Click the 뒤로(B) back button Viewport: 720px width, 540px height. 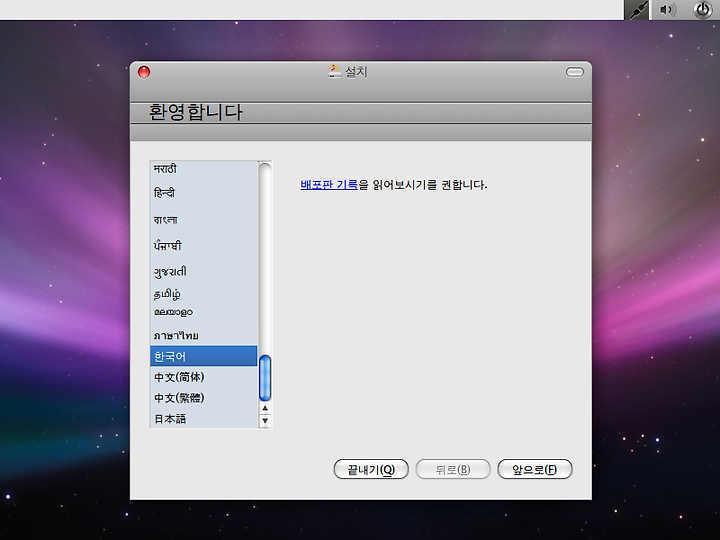(x=453, y=469)
